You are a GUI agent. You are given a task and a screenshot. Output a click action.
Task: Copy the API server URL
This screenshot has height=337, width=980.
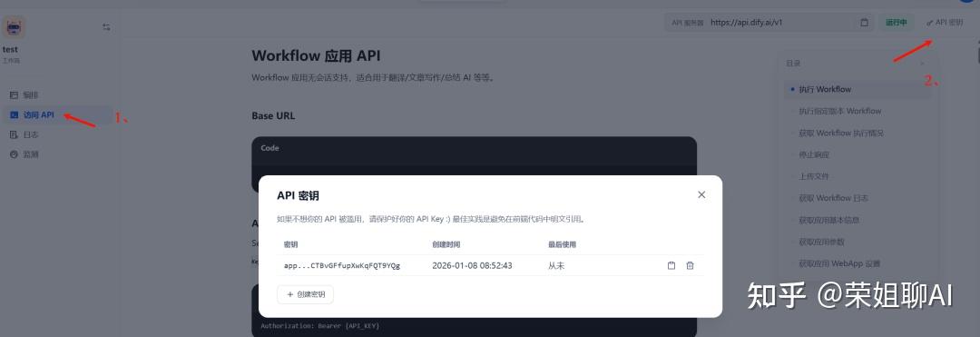[x=865, y=23]
